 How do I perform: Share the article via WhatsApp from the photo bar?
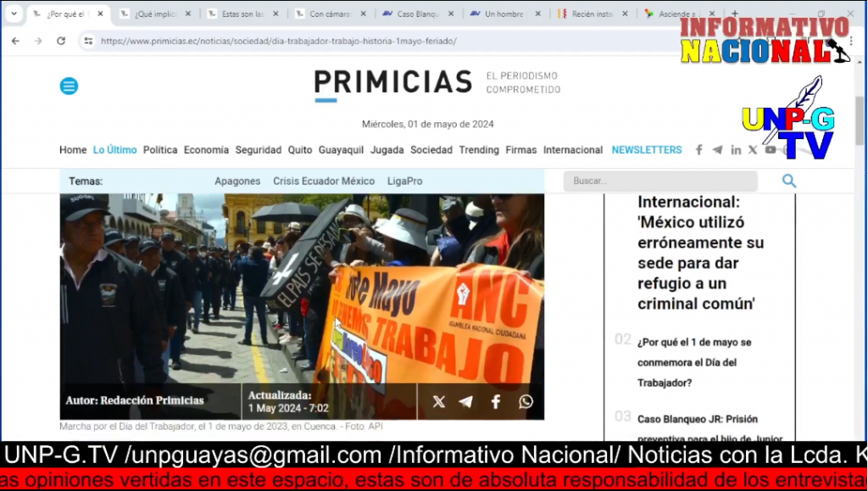tap(526, 401)
